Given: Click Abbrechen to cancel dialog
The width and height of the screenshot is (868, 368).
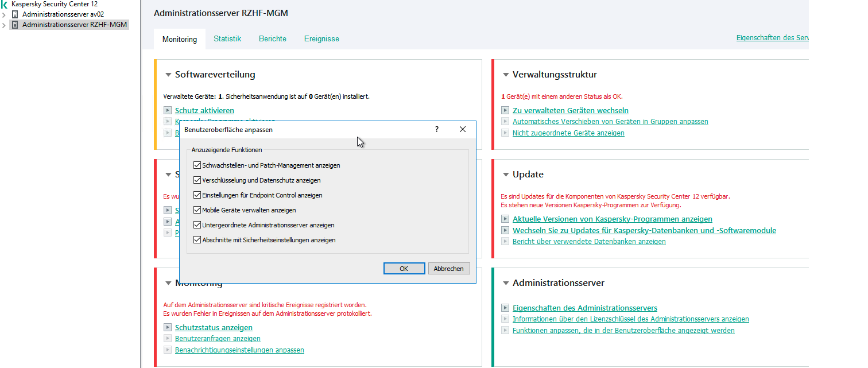Looking at the screenshot, I should coord(449,269).
